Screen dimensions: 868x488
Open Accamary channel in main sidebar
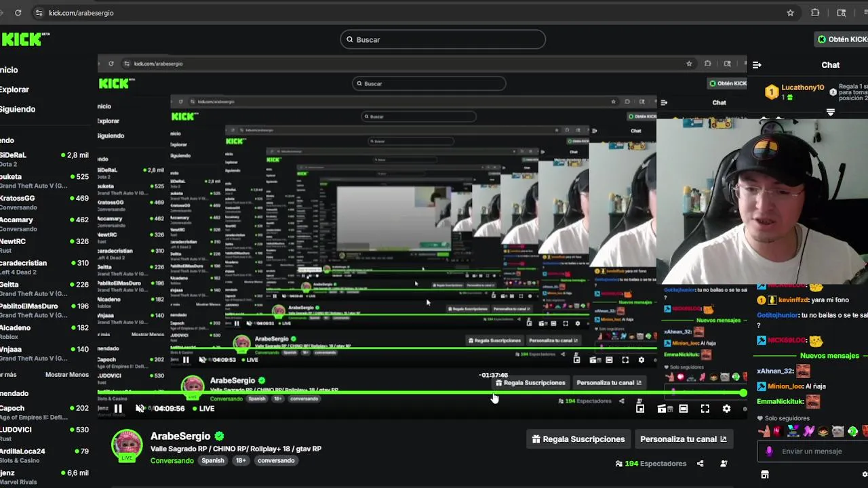click(45, 224)
